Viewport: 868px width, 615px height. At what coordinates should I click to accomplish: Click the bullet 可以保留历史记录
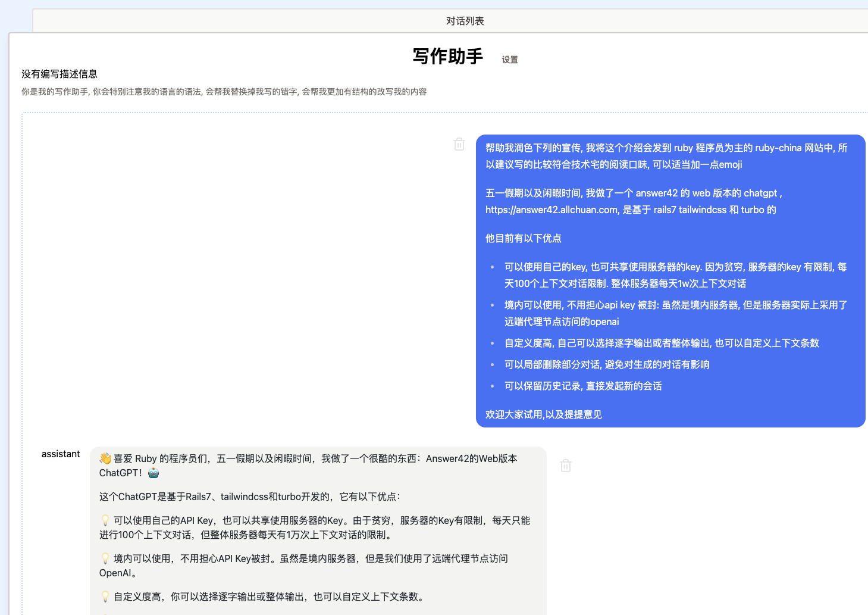(583, 386)
